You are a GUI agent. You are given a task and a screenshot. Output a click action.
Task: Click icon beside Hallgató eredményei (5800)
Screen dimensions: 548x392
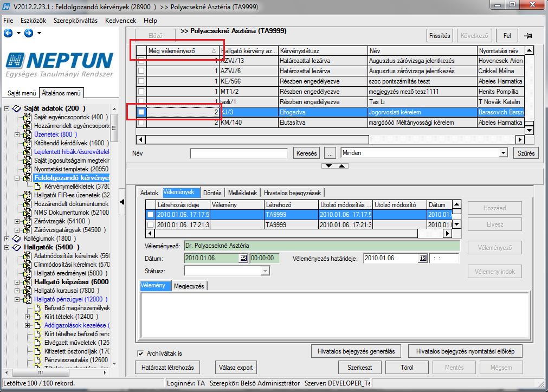click(x=27, y=273)
